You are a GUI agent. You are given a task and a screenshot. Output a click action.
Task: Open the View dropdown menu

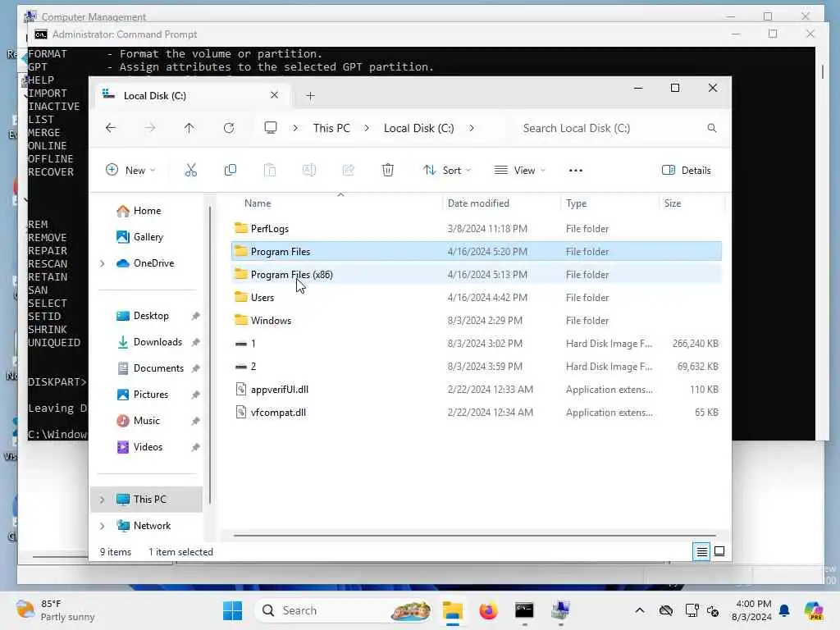pyautogui.click(x=519, y=171)
